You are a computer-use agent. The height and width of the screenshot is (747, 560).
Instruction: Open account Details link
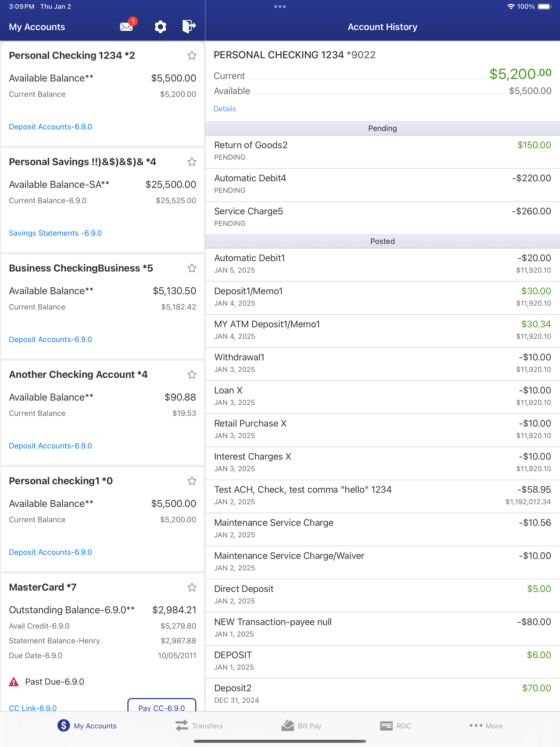[x=224, y=109]
